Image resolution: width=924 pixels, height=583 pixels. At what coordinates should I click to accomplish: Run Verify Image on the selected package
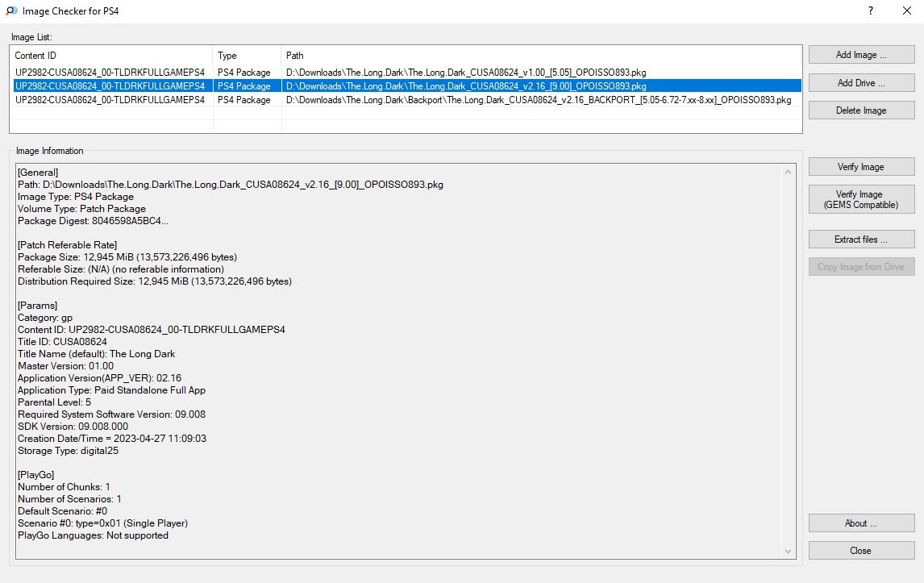coord(861,167)
